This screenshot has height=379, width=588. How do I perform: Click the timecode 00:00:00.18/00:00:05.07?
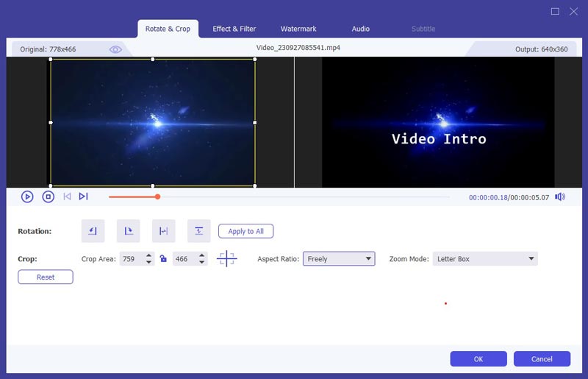pyautogui.click(x=509, y=197)
